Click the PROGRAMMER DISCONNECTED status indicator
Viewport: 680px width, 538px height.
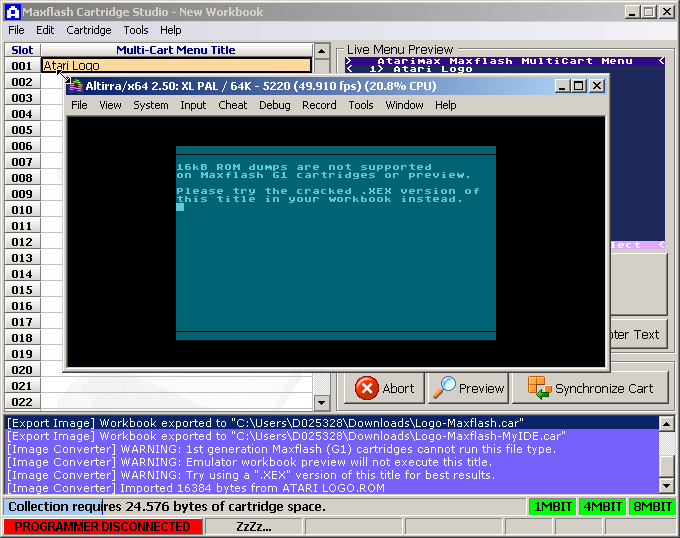point(103,527)
